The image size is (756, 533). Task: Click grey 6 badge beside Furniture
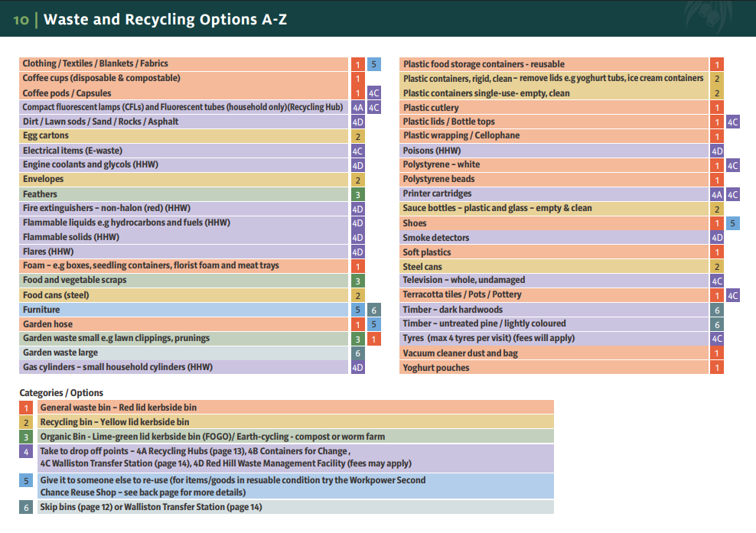(x=373, y=310)
